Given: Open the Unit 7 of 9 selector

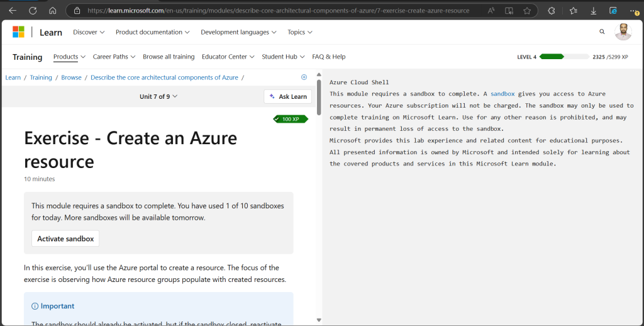Looking at the screenshot, I should coord(158,97).
